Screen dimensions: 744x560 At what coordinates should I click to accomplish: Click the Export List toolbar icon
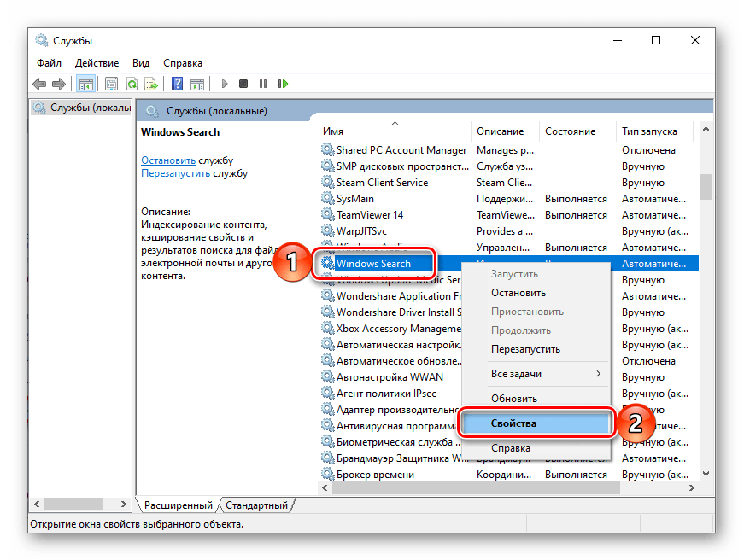coord(151,84)
